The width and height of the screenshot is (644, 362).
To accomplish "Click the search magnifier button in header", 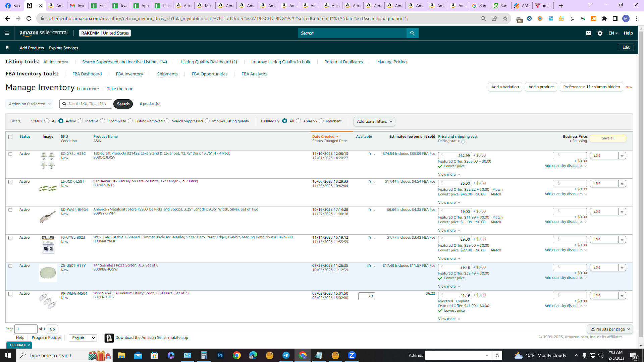I will tap(412, 33).
